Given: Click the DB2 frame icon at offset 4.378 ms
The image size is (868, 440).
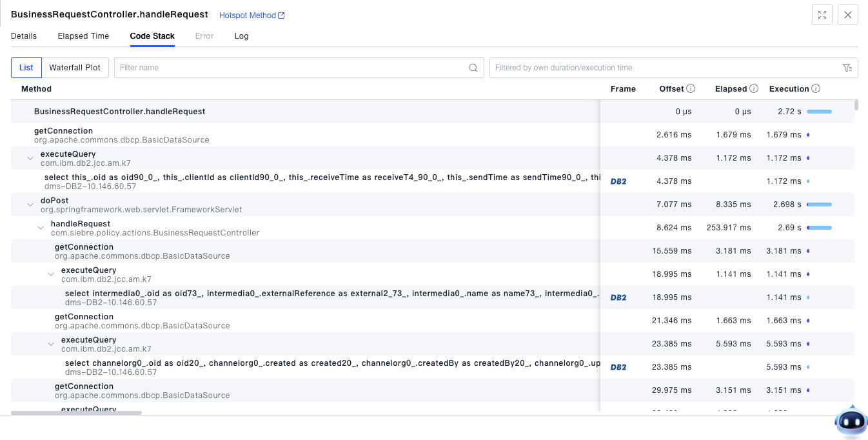Looking at the screenshot, I should [x=618, y=181].
